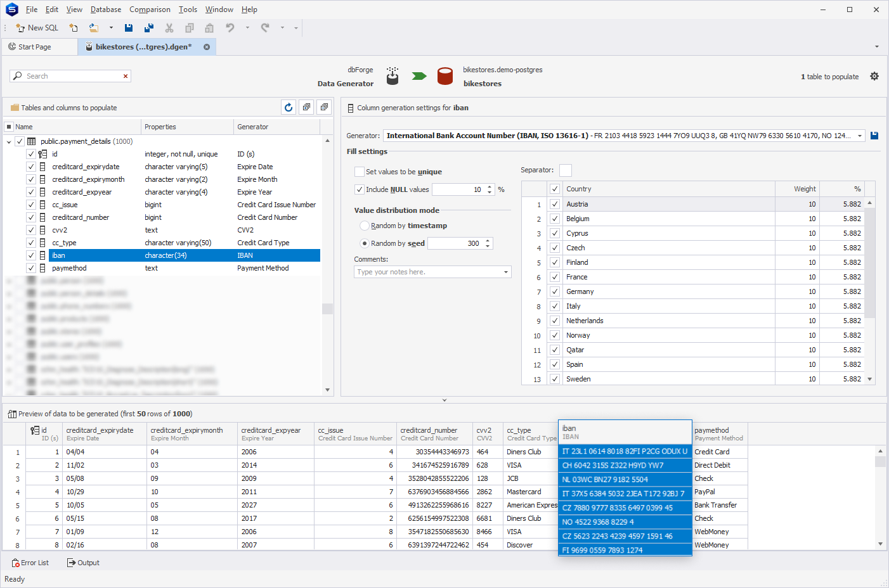The width and height of the screenshot is (889, 588).
Task: Uncheck the public.payment_details table checkbox
Action: click(20, 141)
